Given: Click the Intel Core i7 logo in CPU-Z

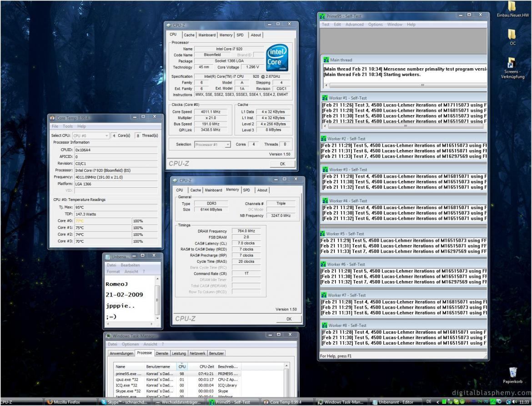Looking at the screenshot, I should (277, 58).
